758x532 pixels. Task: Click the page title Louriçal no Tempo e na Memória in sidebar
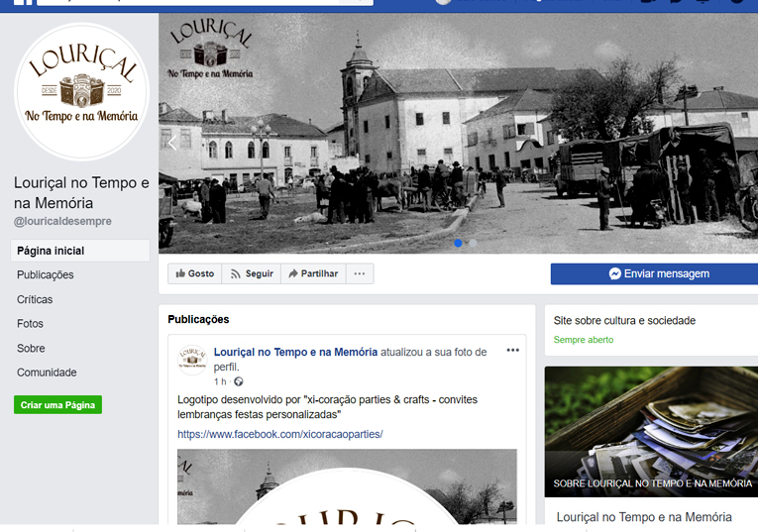pyautogui.click(x=81, y=193)
